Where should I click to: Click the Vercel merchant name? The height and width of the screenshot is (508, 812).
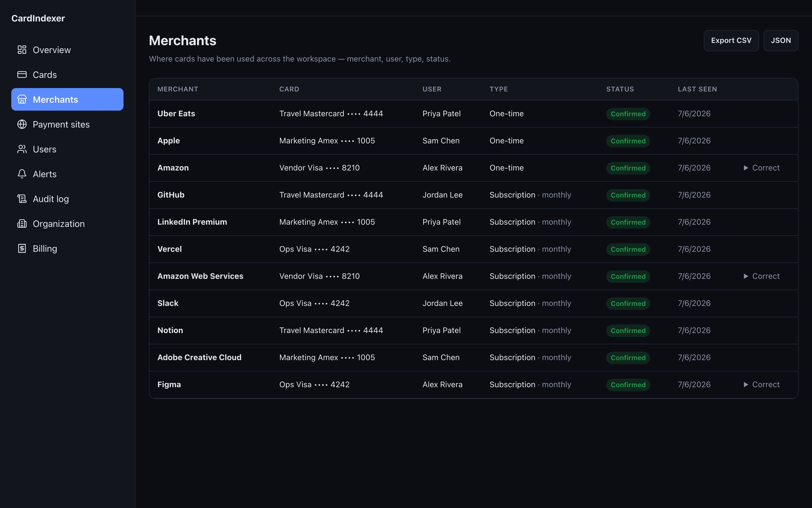[169, 249]
